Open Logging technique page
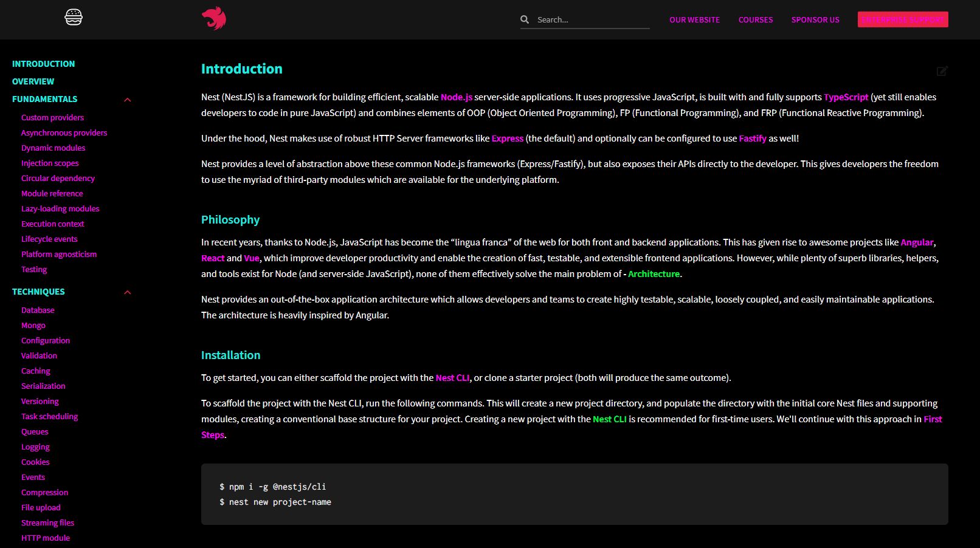The height and width of the screenshot is (548, 980). [x=35, y=447]
